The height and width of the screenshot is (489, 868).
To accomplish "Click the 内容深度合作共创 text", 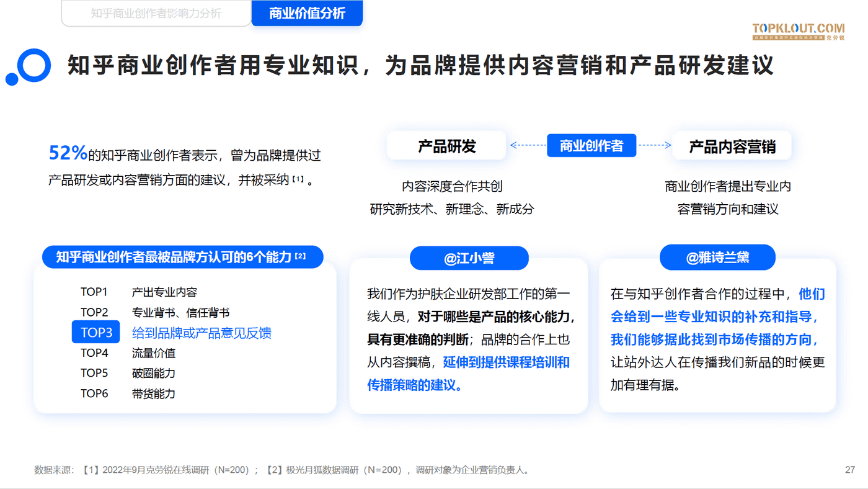I will tap(452, 186).
